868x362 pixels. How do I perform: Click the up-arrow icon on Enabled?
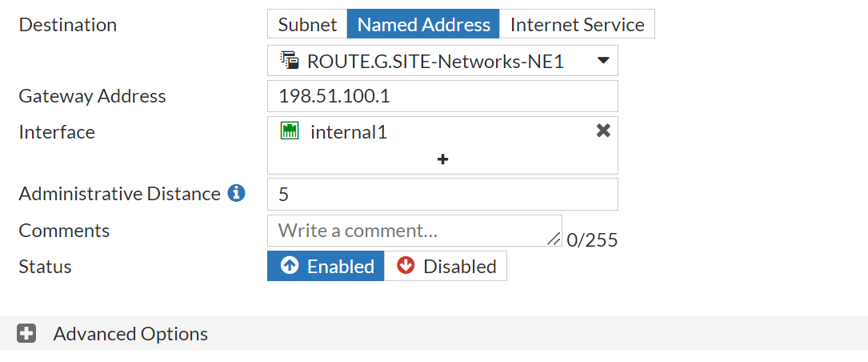(x=290, y=266)
